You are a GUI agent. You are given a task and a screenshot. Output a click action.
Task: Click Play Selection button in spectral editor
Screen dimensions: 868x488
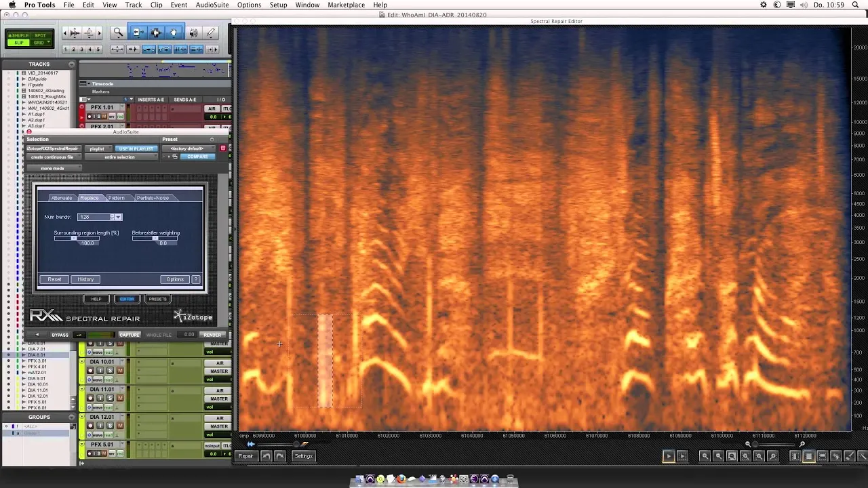click(x=682, y=456)
